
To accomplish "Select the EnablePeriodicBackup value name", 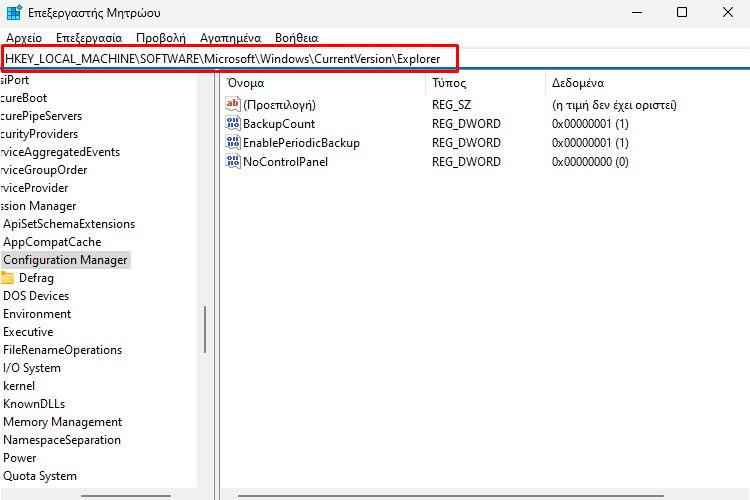I will [301, 143].
